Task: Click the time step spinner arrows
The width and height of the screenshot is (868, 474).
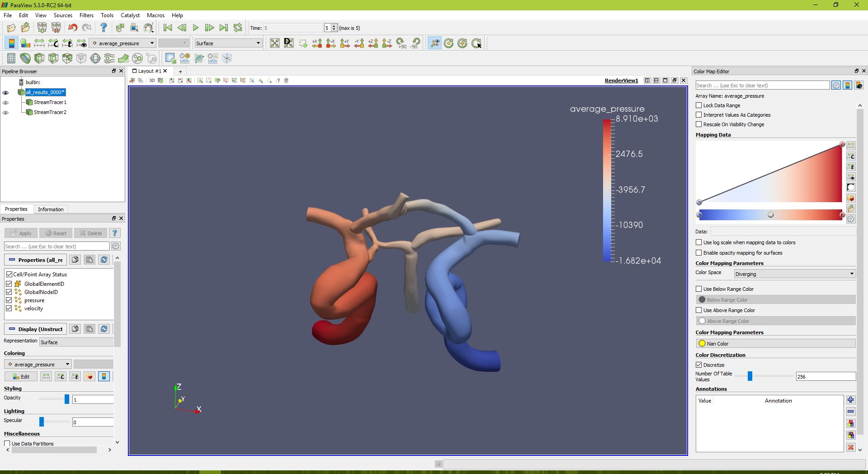Action: coord(334,28)
